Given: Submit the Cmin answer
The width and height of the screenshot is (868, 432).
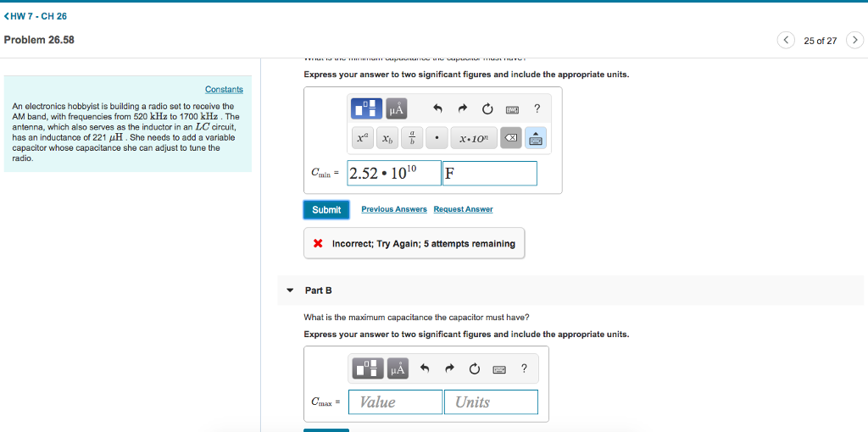Looking at the screenshot, I should [326, 209].
